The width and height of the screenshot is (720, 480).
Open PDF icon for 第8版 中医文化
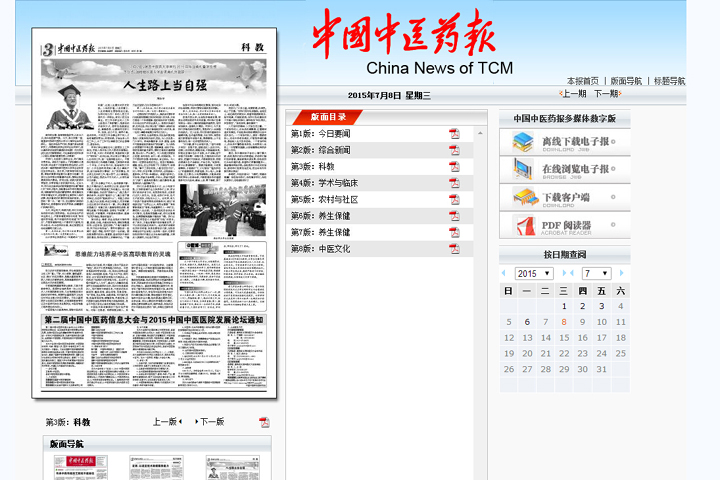(x=454, y=249)
